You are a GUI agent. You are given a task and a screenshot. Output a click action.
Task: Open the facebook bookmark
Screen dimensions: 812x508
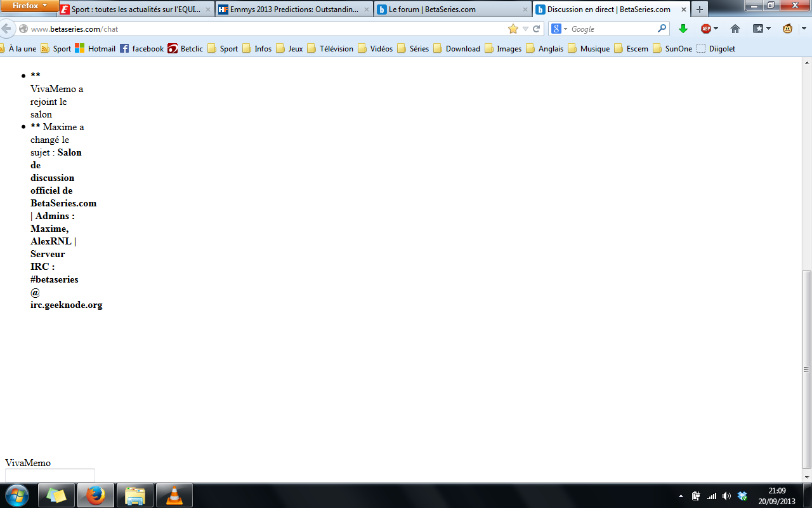pyautogui.click(x=141, y=48)
